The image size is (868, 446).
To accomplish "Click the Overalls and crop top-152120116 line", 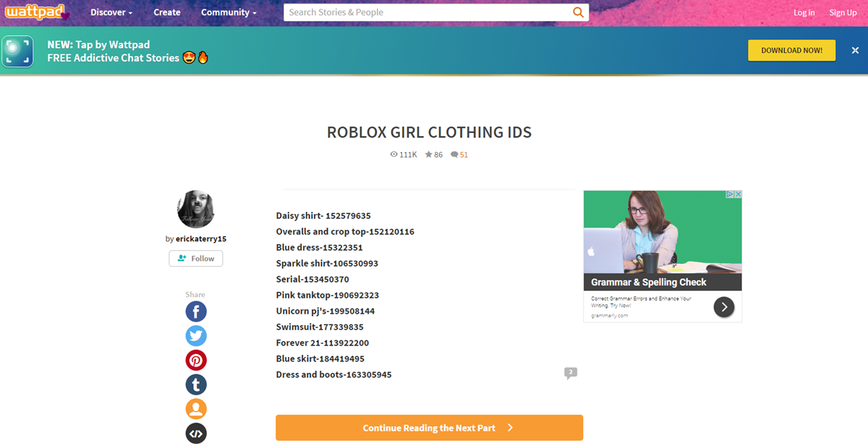I will 345,232.
